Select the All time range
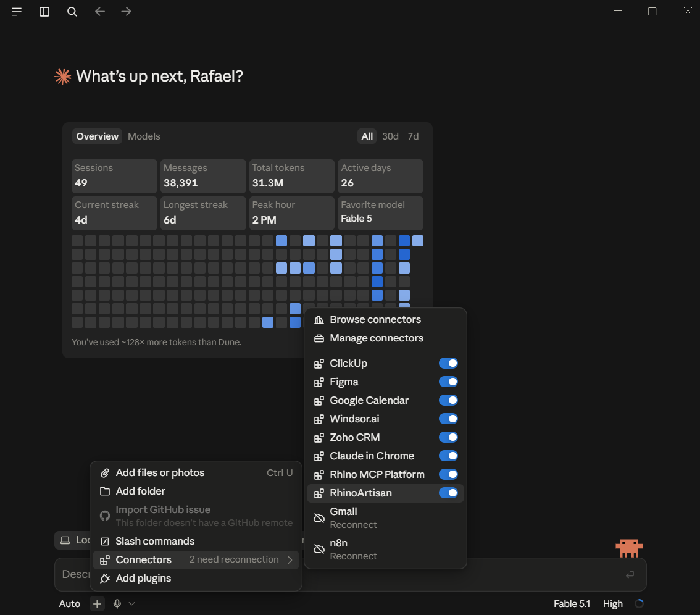 pyautogui.click(x=367, y=136)
